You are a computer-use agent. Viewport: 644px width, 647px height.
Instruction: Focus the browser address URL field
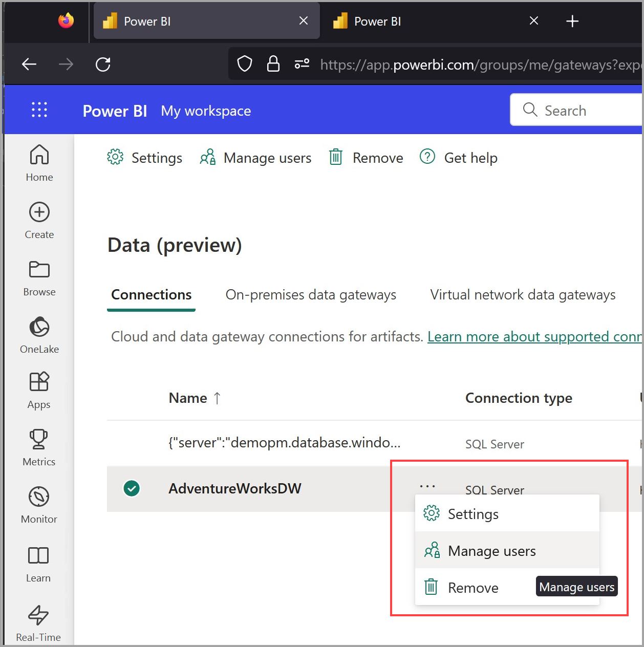[x=480, y=64]
